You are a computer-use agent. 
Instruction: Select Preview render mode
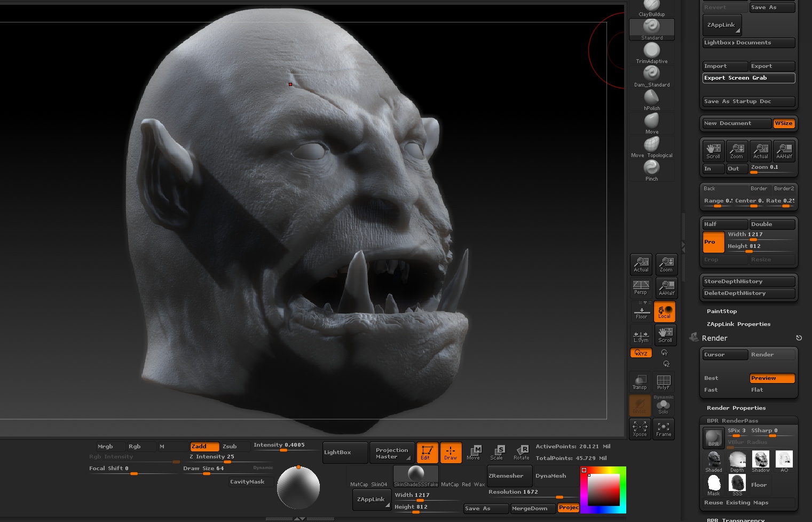[772, 378]
